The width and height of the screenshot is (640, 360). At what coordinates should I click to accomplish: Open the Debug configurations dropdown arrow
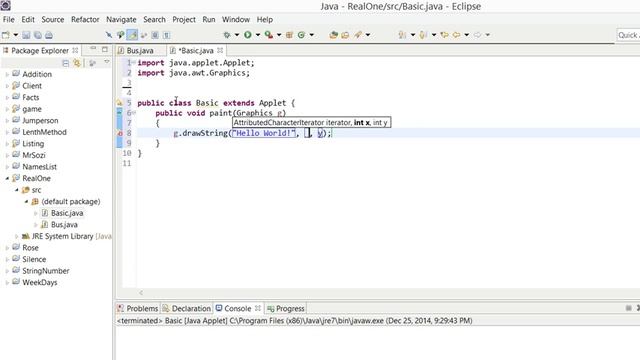pos(237,35)
